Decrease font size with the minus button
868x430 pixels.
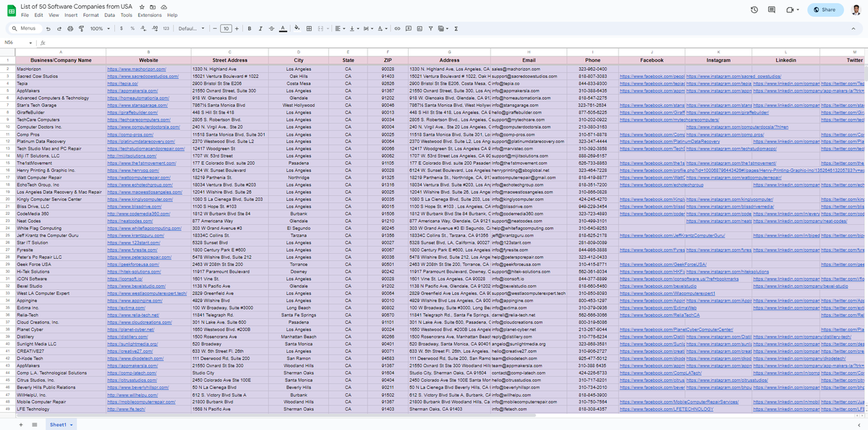215,28
